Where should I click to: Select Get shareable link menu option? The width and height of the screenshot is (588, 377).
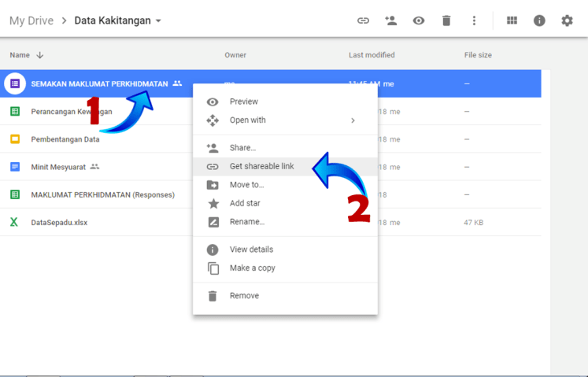tap(261, 166)
